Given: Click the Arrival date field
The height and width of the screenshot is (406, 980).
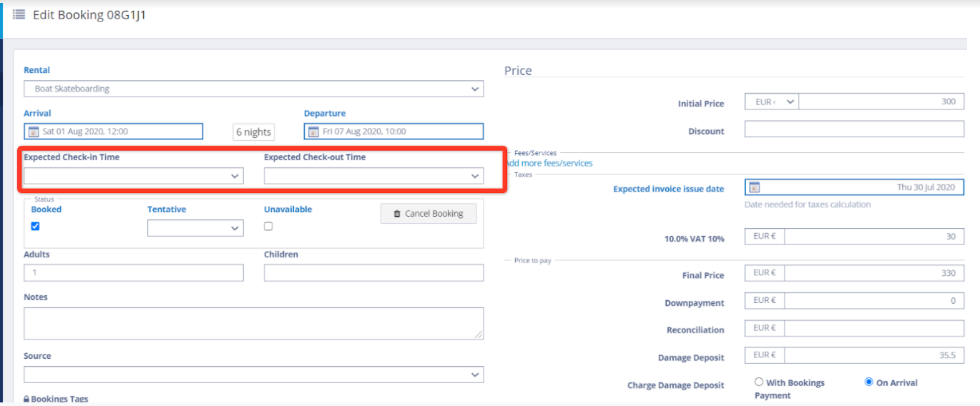Looking at the screenshot, I should (x=113, y=132).
